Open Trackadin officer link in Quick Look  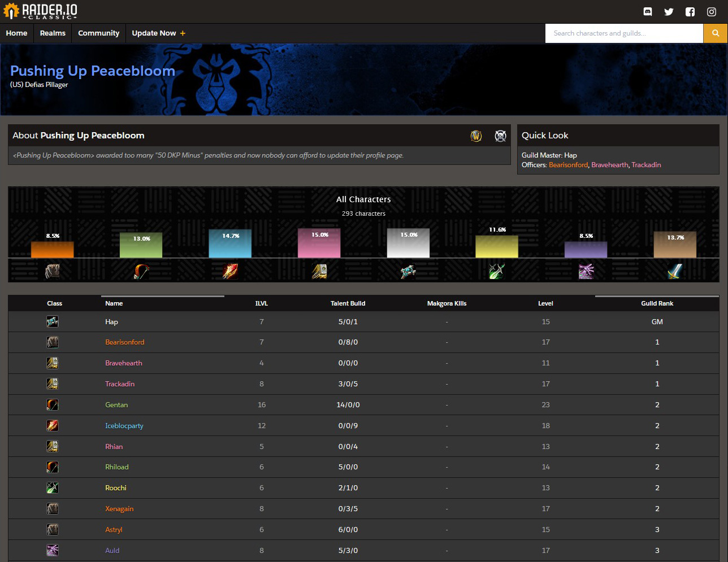click(646, 165)
